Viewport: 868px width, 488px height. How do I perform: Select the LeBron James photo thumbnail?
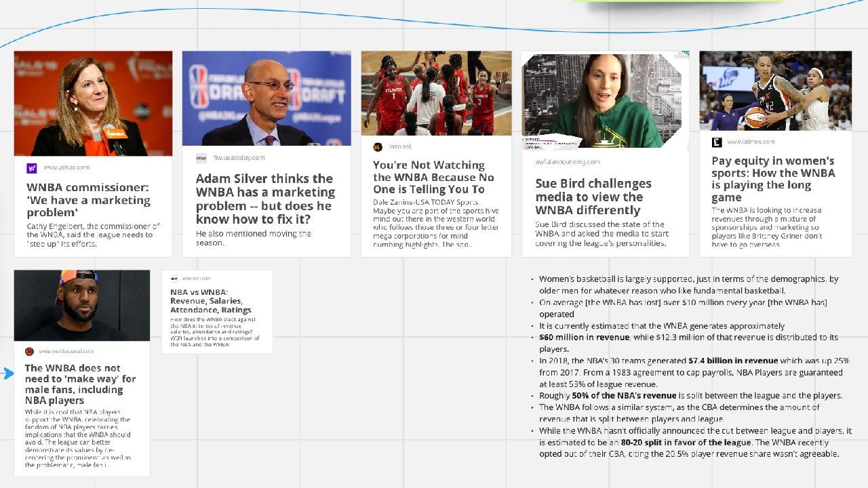[82, 305]
